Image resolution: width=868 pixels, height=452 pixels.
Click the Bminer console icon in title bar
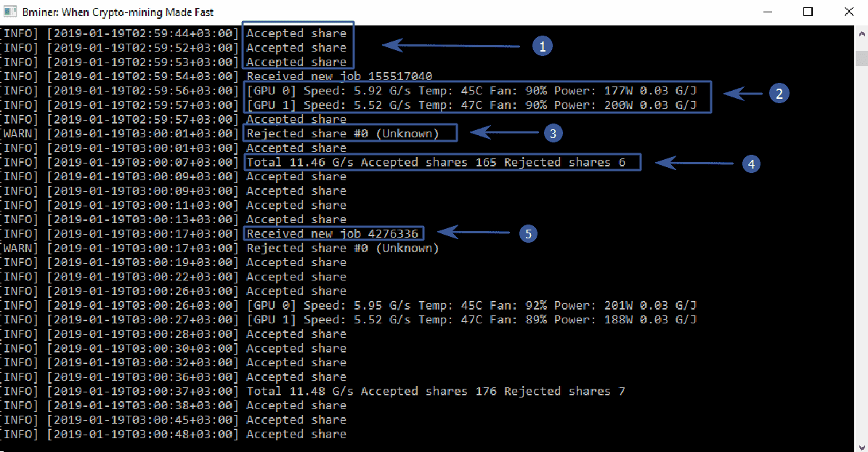11,12
